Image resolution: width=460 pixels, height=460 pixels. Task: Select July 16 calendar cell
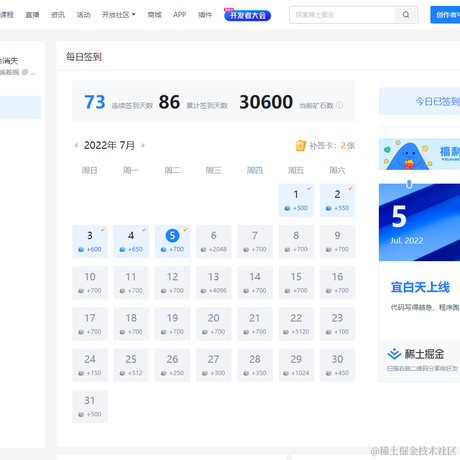point(337,283)
